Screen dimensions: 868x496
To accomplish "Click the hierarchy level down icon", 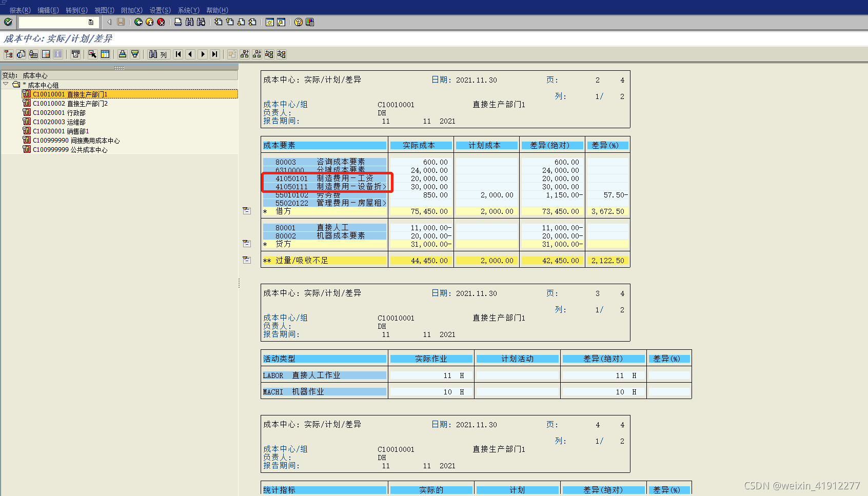I will [257, 54].
